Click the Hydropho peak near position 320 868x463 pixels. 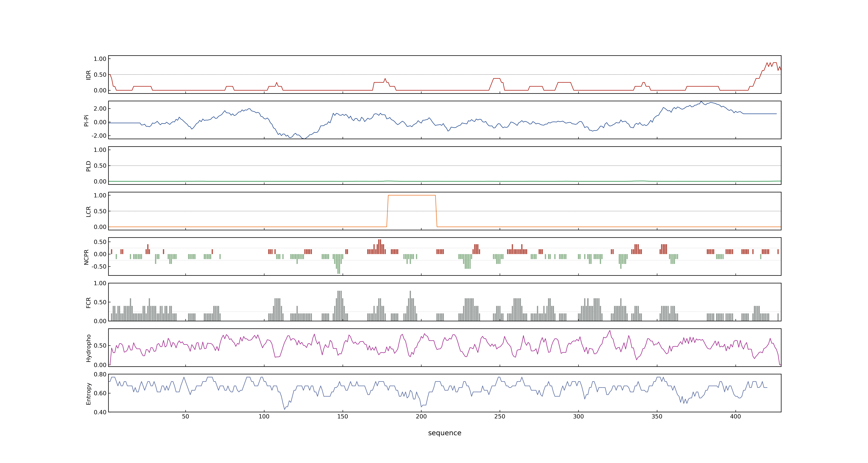tap(610, 331)
